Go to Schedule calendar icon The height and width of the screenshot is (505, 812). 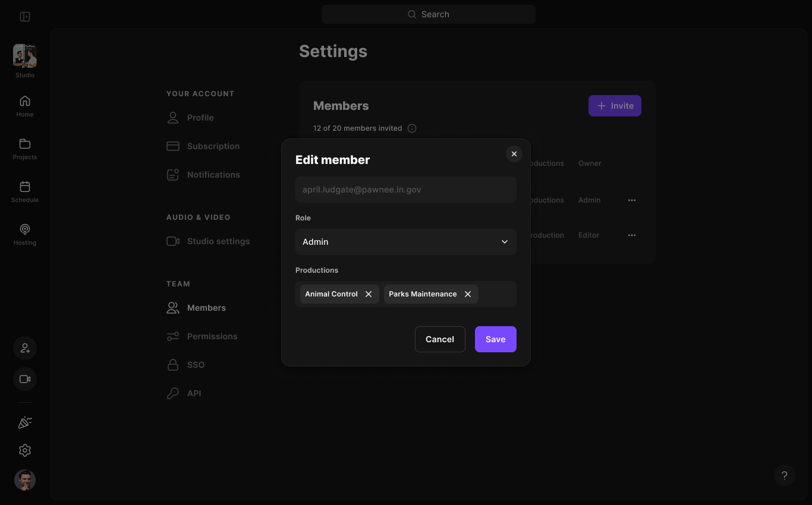point(25,191)
